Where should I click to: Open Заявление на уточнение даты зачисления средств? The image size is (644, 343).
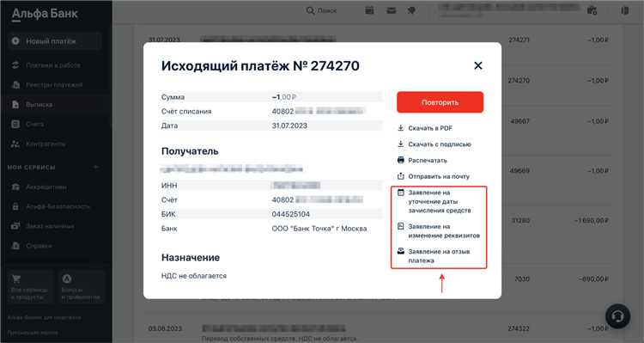(434, 201)
